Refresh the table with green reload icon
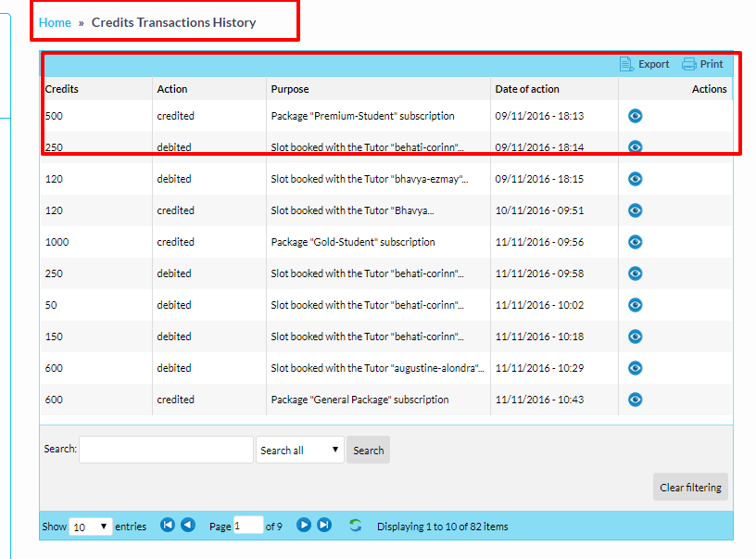This screenshot has height=559, width=756. 356,526
